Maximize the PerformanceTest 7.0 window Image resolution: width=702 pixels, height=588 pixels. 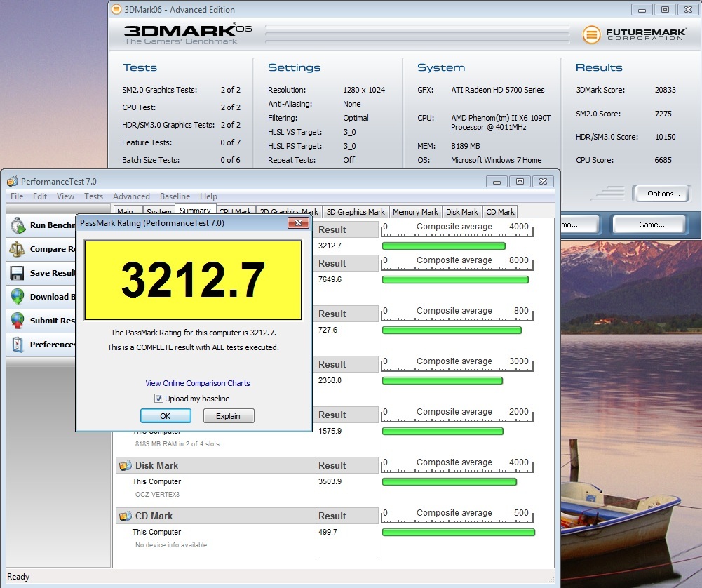(x=520, y=181)
